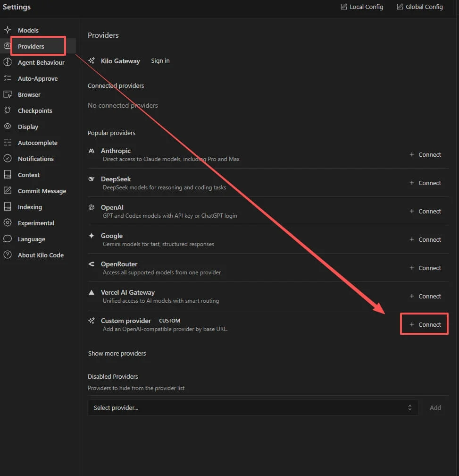This screenshot has width=459, height=476.
Task: Click the Autocomplete sidebar icon
Action: (8, 143)
